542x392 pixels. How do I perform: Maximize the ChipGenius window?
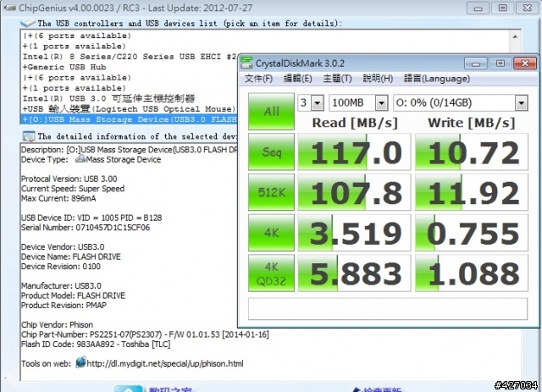tap(502, 8)
